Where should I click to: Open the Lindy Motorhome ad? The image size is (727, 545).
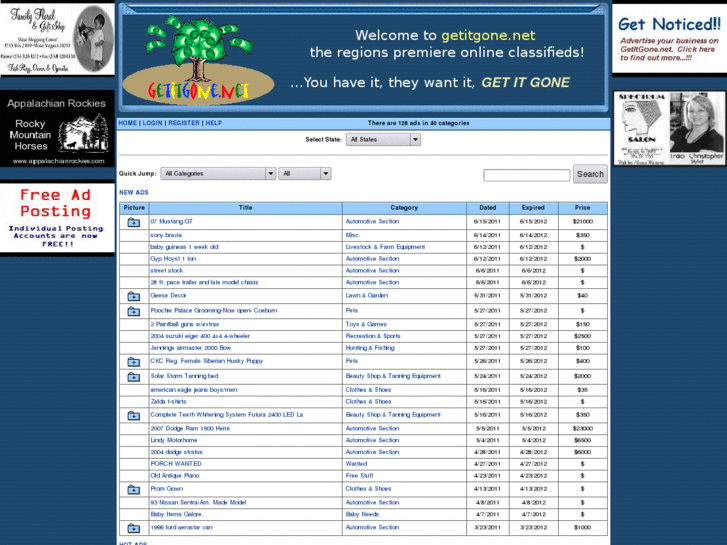pyautogui.click(x=174, y=440)
